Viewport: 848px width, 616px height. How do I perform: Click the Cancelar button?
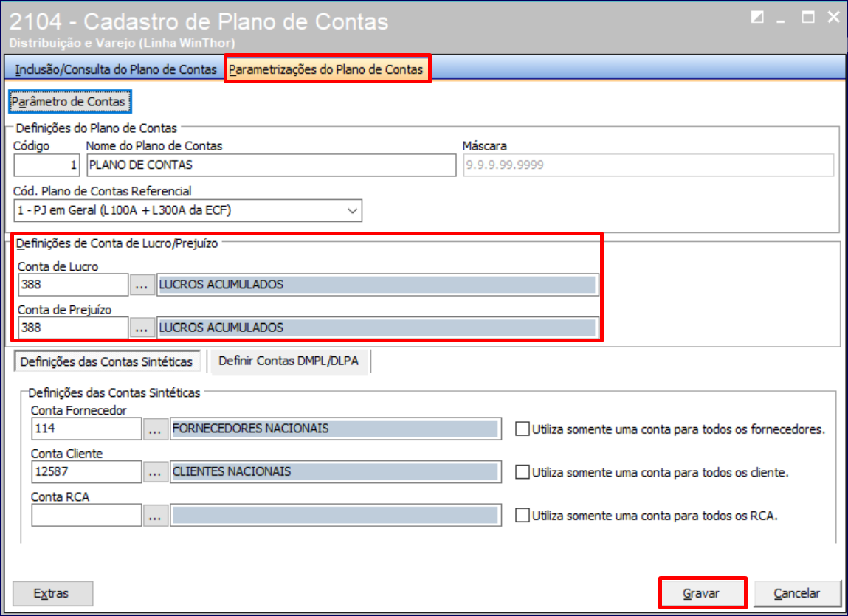coord(797,593)
